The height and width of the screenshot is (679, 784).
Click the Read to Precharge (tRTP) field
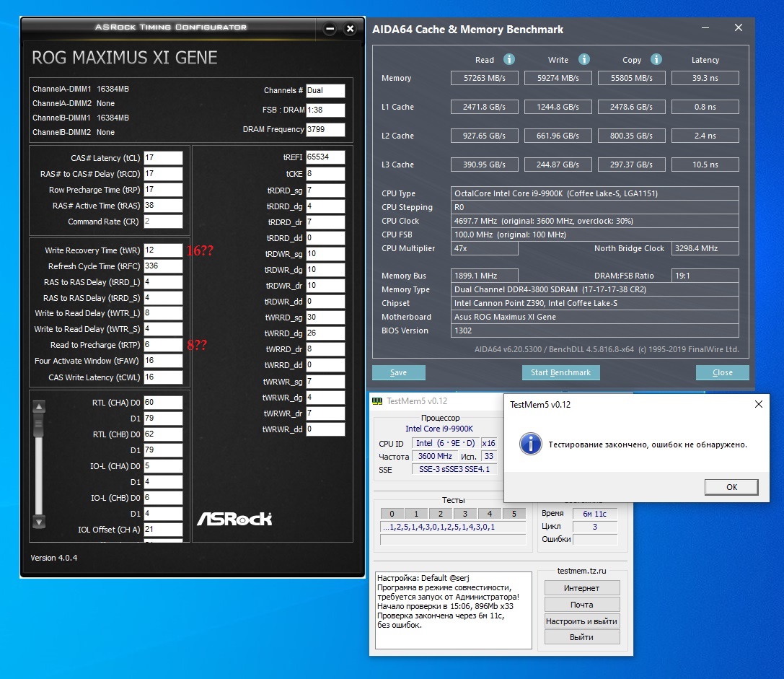(163, 345)
